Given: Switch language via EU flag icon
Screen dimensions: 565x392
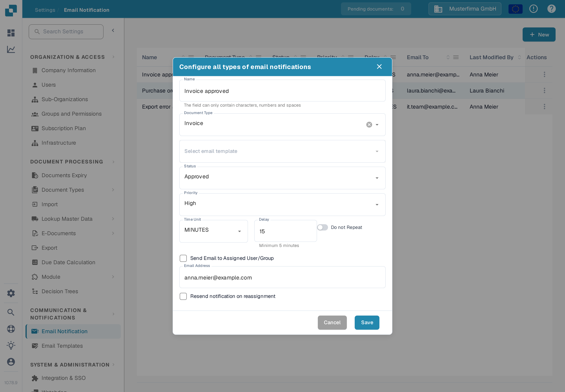Looking at the screenshot, I should (x=515, y=9).
